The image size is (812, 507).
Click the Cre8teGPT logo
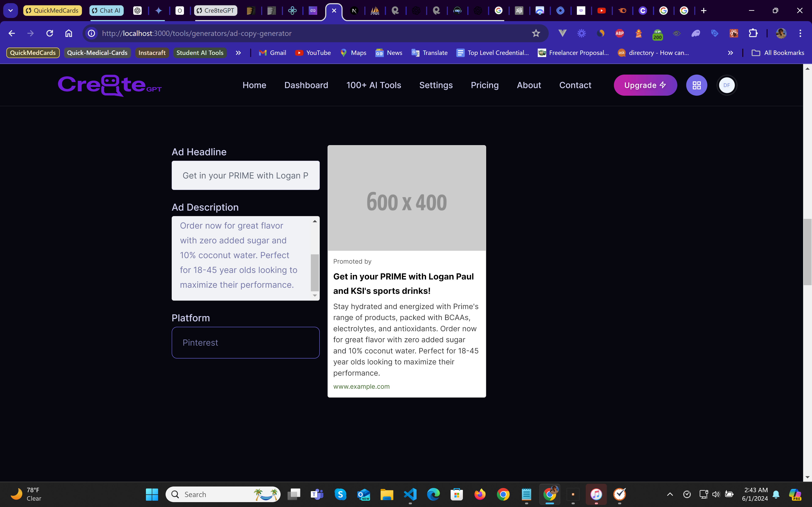110,85
